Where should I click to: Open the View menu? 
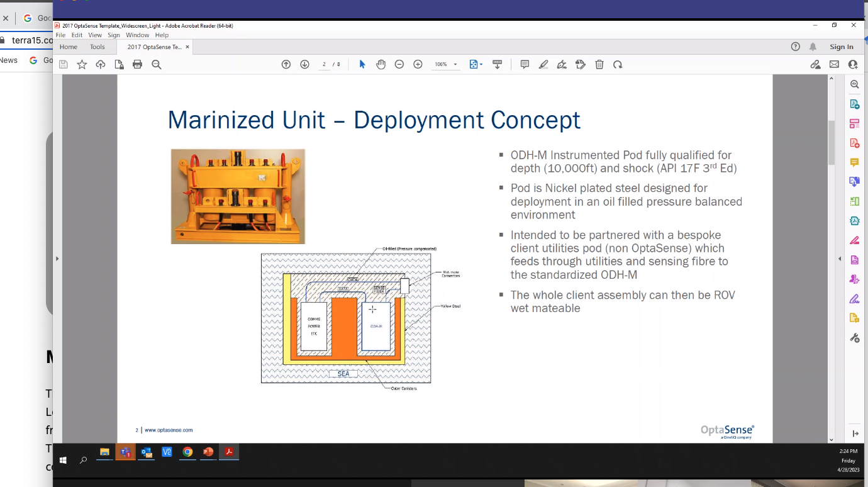click(x=95, y=35)
